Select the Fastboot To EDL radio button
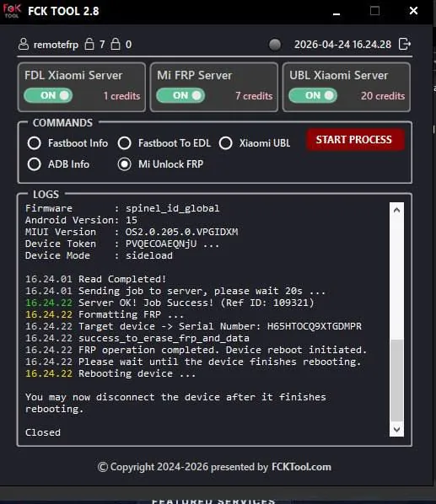 point(125,143)
